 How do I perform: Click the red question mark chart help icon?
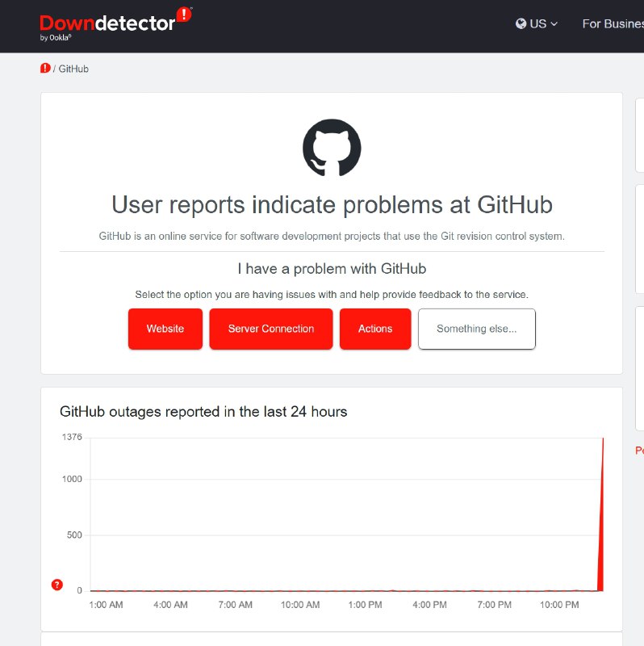click(x=56, y=584)
